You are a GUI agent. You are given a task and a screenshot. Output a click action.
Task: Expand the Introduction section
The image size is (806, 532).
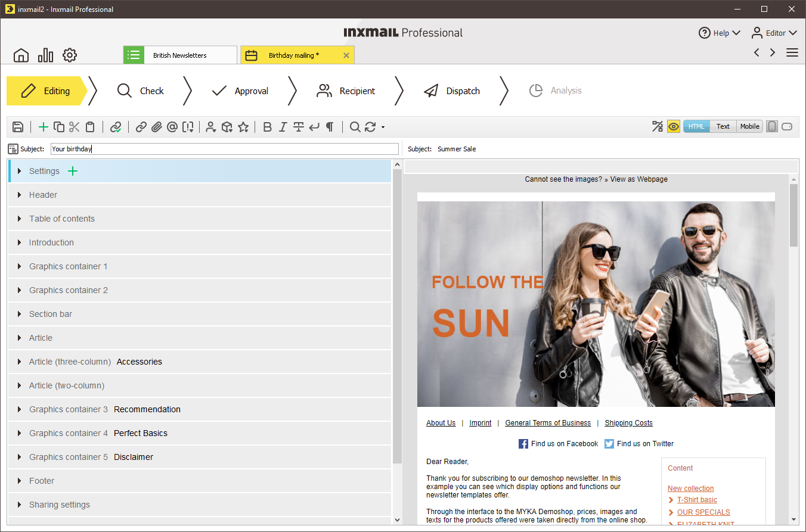click(x=20, y=242)
